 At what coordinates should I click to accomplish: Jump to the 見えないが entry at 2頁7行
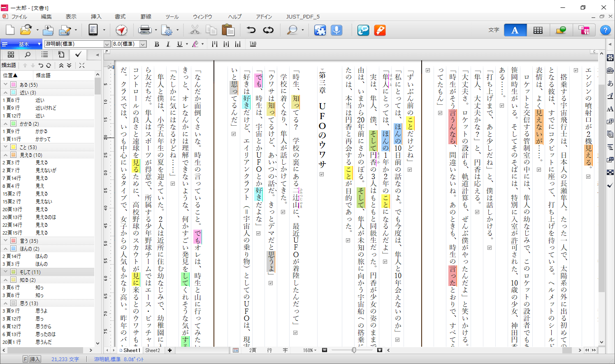[46, 170]
